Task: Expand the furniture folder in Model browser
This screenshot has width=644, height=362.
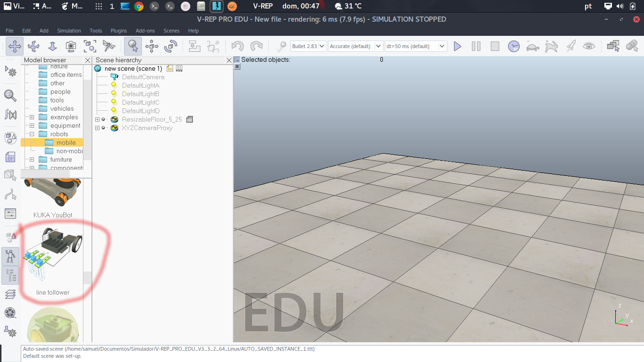Action: point(32,160)
